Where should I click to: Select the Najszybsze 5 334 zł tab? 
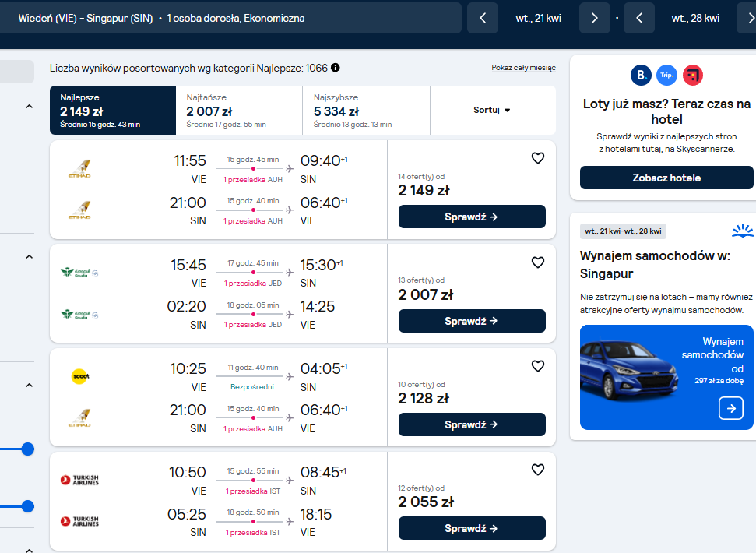point(367,110)
